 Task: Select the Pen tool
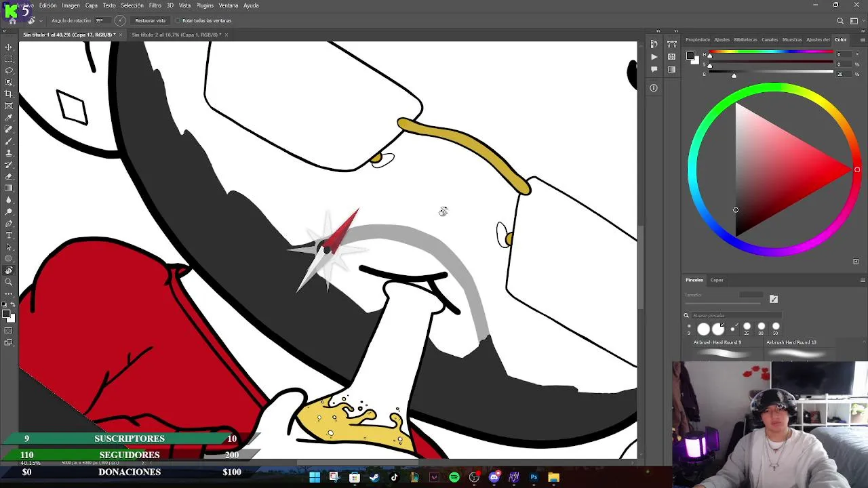coord(9,224)
